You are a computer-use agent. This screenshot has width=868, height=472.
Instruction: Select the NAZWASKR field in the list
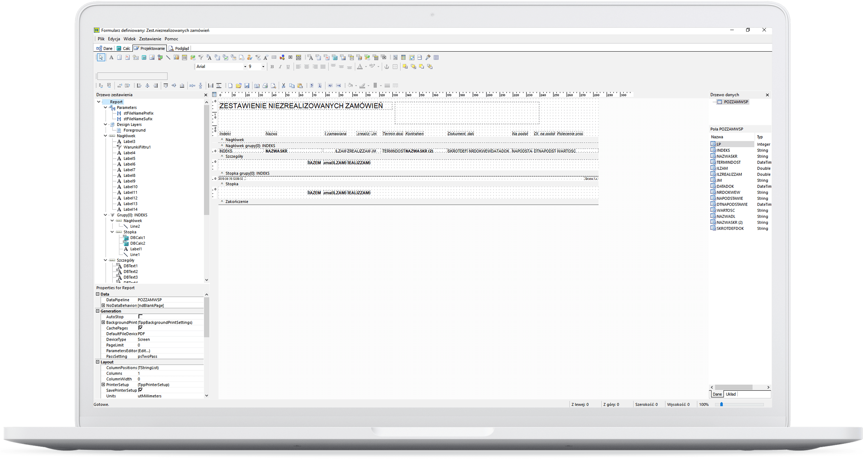pyautogui.click(x=727, y=156)
